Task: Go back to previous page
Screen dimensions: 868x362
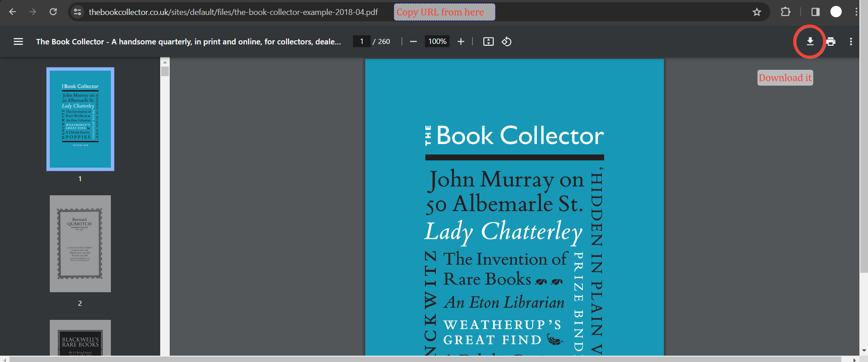Action: [13, 12]
